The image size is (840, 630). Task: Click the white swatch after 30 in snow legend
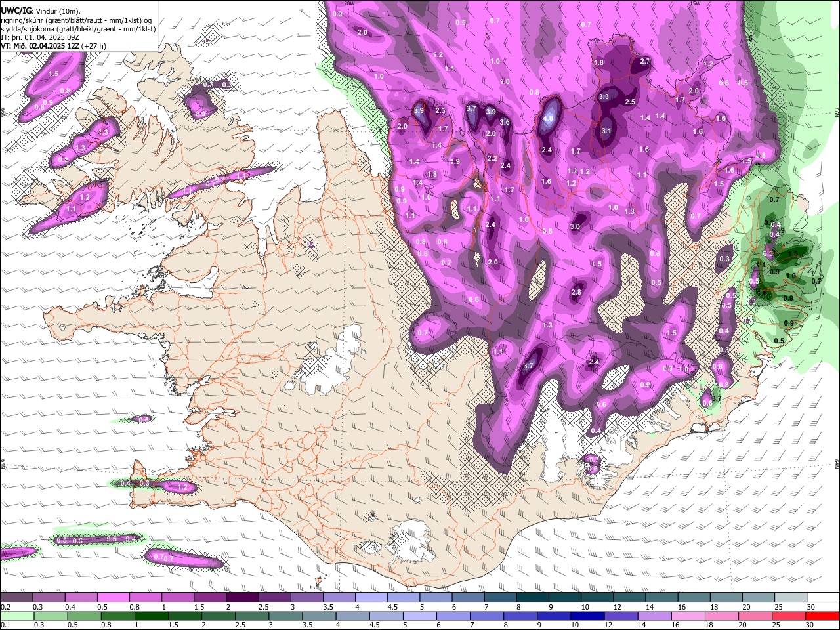[824, 598]
